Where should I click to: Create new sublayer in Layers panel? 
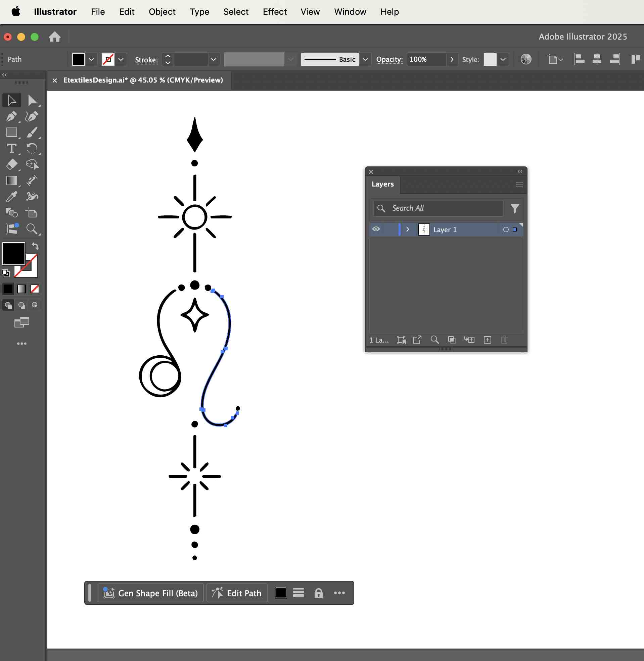pos(469,340)
